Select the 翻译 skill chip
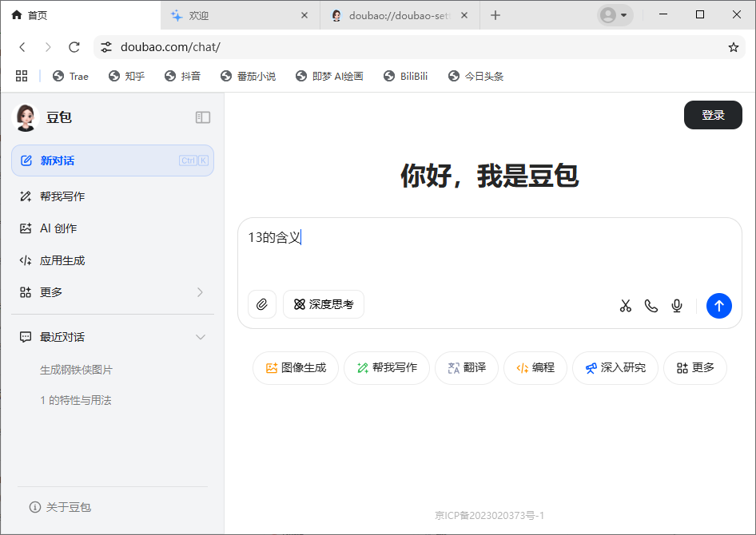 466,368
